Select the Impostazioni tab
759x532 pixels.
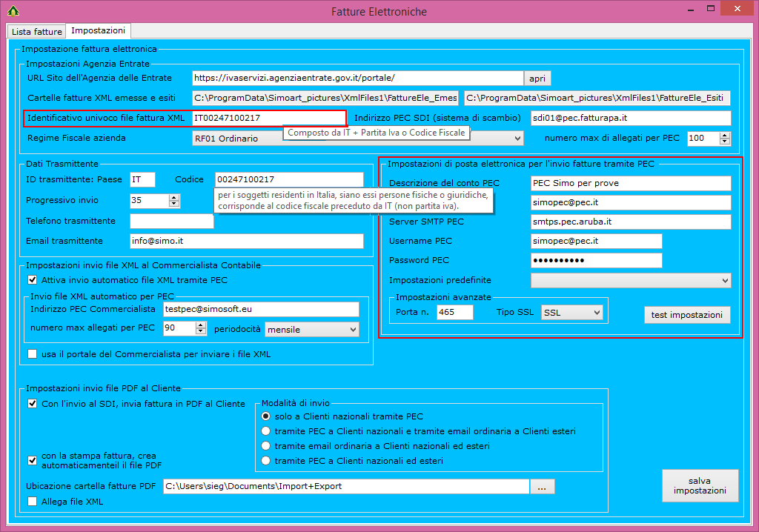click(x=98, y=31)
